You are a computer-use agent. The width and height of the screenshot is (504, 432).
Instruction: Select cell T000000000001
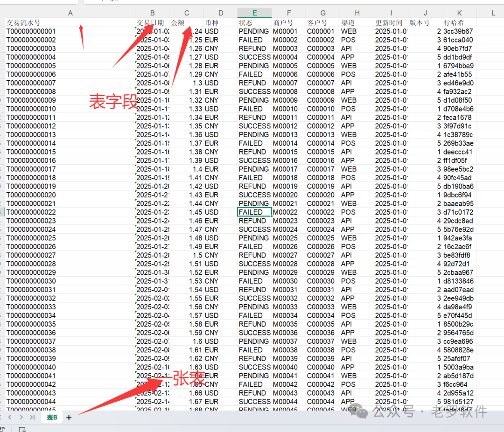(70, 31)
